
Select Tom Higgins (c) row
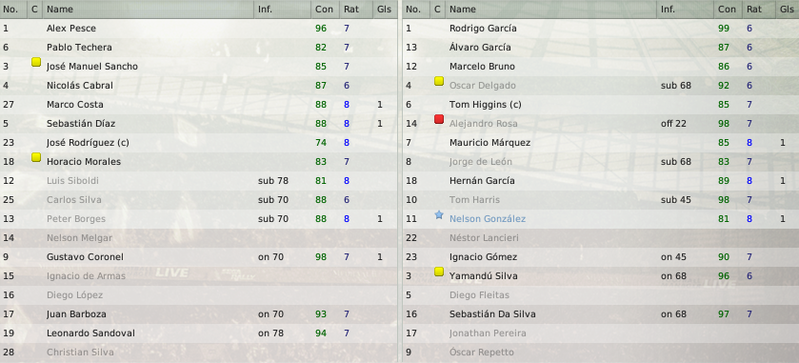tap(601, 105)
